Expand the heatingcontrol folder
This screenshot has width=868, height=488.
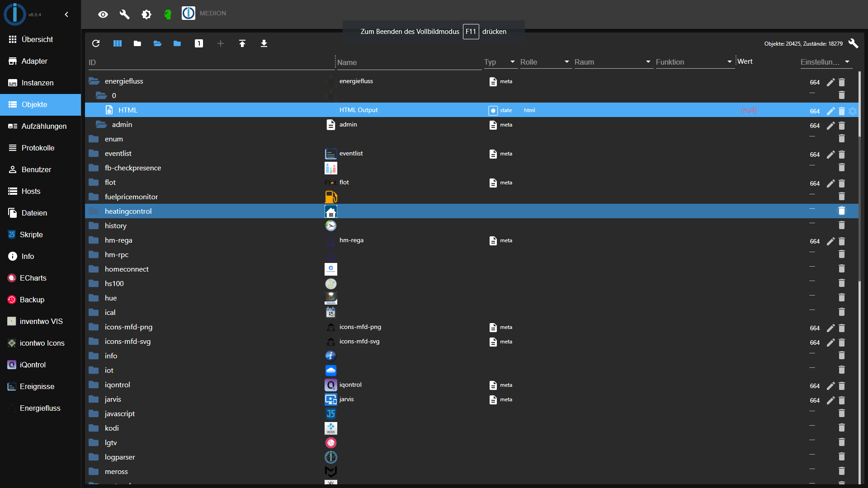click(x=94, y=211)
